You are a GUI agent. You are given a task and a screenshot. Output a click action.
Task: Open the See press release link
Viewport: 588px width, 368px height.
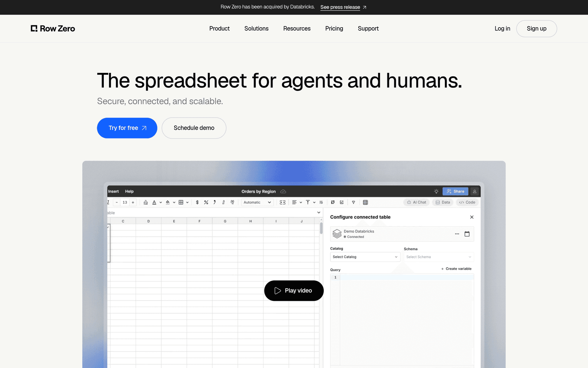coord(343,7)
